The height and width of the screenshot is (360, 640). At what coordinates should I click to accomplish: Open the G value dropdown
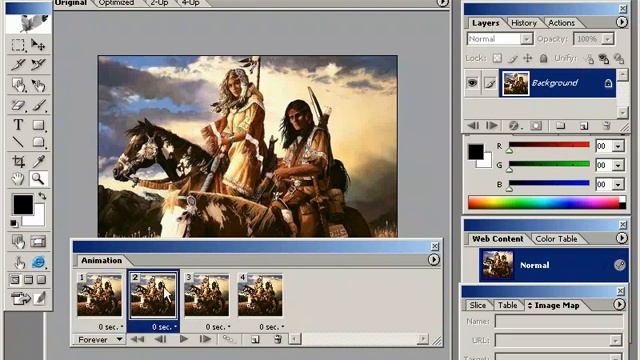[x=618, y=165]
